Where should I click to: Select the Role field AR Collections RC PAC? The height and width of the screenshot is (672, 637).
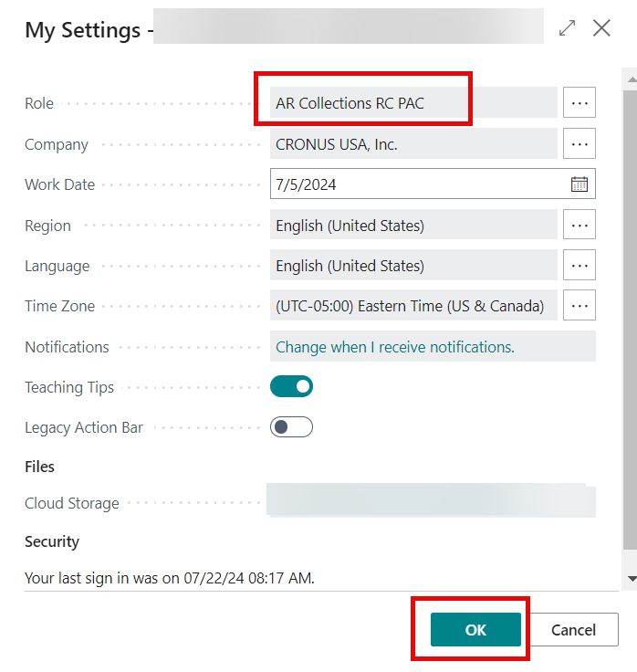(x=413, y=103)
